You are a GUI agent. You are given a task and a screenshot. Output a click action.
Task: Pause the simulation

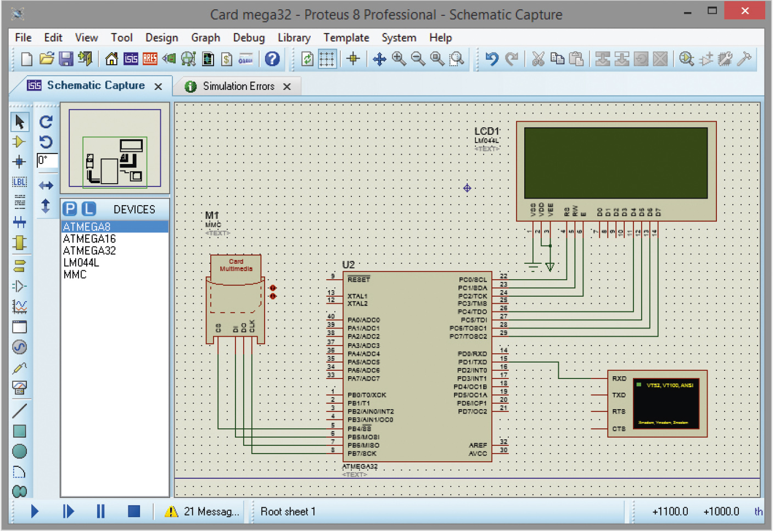100,512
